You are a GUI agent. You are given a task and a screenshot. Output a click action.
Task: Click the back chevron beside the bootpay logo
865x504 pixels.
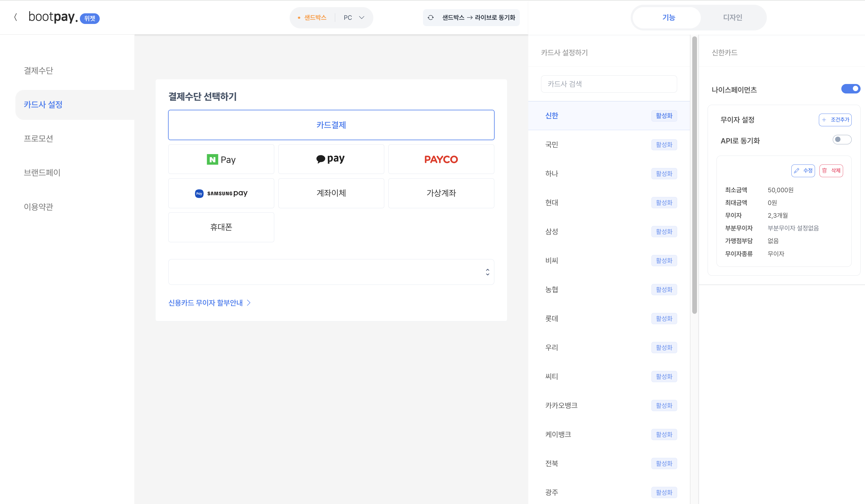coord(16,17)
